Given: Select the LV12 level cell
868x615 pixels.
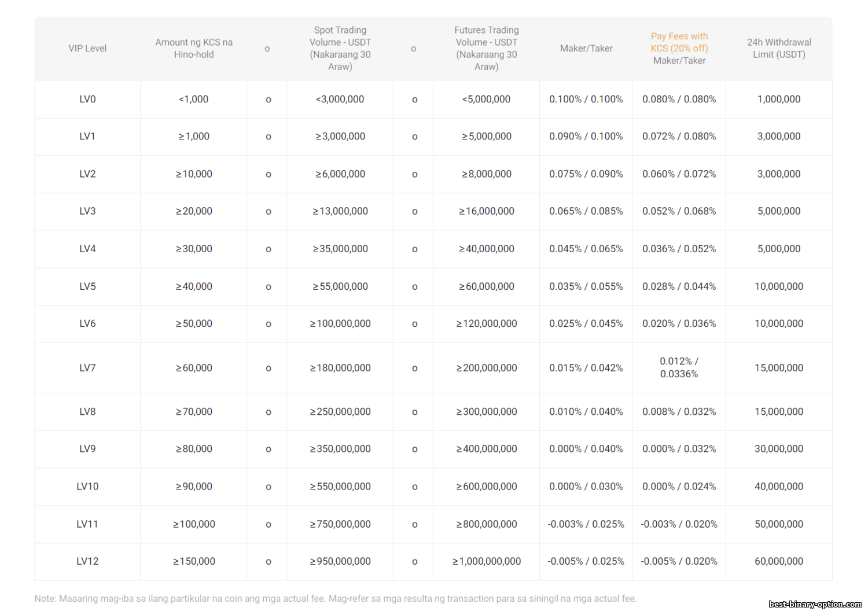Looking at the screenshot, I should 87,561.
